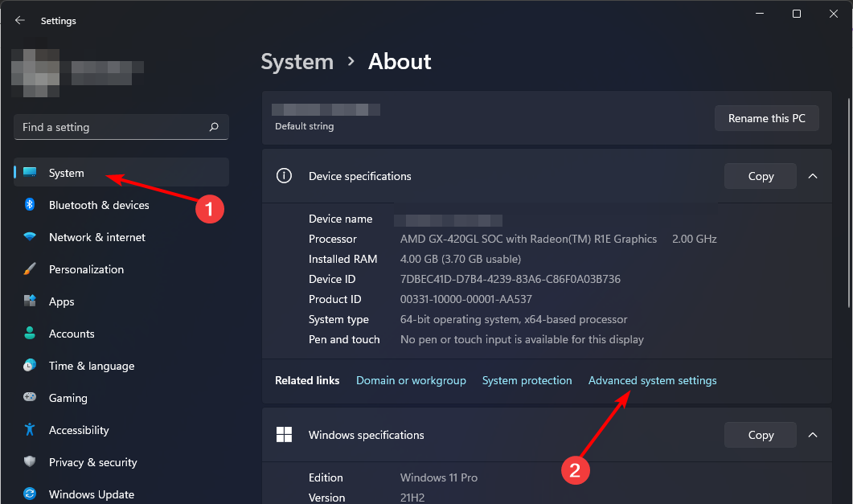853x504 pixels.
Task: Click the Product ID value 00331-10000-00001-AA537
Action: tap(466, 299)
